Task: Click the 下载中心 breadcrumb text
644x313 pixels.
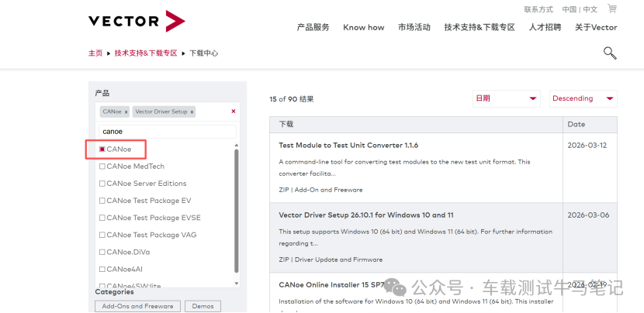Action: pyautogui.click(x=204, y=53)
